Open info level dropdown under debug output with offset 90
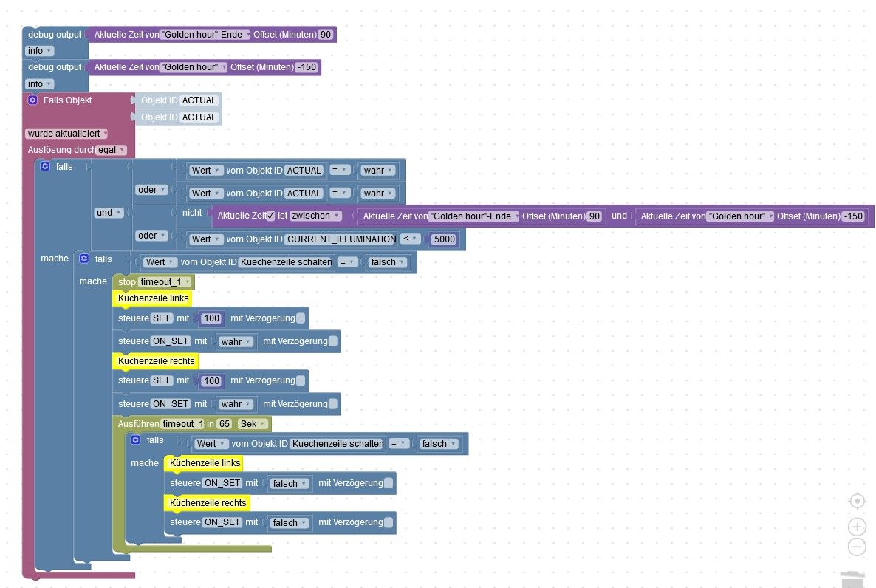Screen dimensions: 876x588 click(39, 51)
